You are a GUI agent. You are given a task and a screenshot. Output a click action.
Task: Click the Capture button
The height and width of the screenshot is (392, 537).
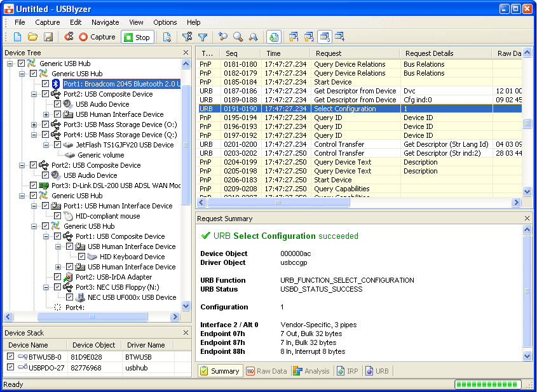pyautogui.click(x=97, y=37)
